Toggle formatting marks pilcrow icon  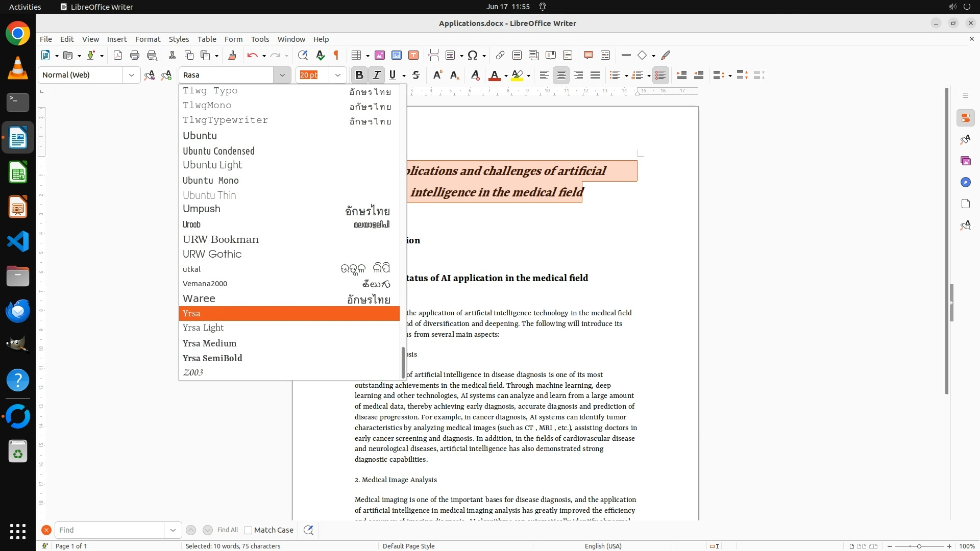pyautogui.click(x=336, y=55)
